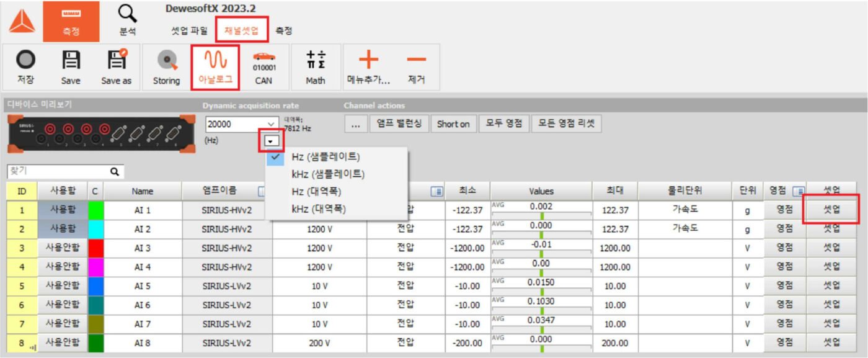Toggle the Short on button
This screenshot has width=868, height=358.
pyautogui.click(x=453, y=124)
